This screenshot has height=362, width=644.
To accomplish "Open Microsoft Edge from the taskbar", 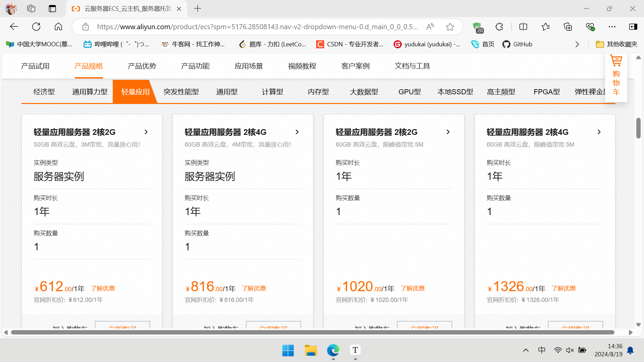I will pos(333,350).
